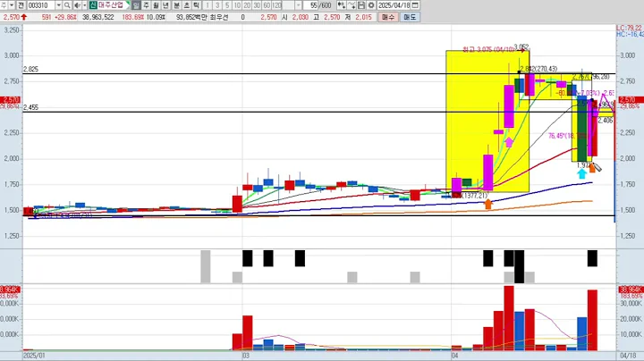This screenshot has height=361, width=644.
Task: Click the 매수 buy button
Action: pyautogui.click(x=388, y=17)
